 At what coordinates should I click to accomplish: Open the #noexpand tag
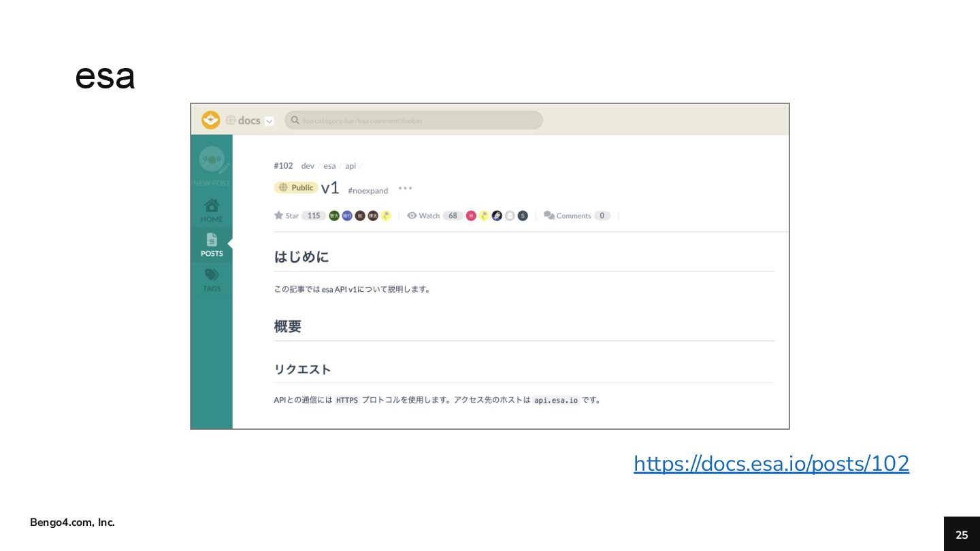tap(367, 191)
